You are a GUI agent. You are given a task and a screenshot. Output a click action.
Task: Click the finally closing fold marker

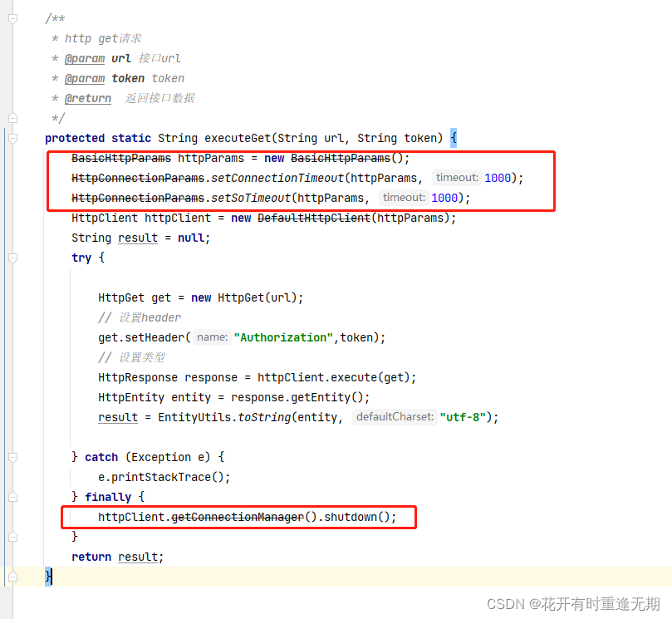pyautogui.click(x=12, y=537)
